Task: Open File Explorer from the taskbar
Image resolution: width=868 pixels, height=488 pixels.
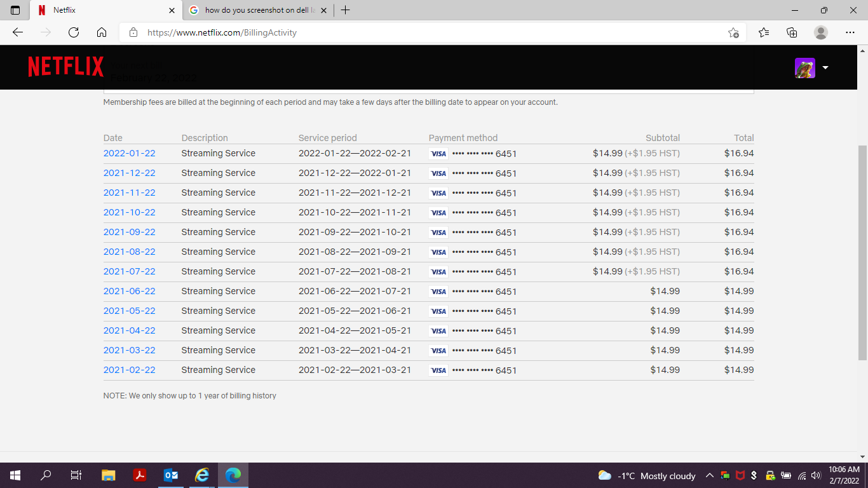Action: click(x=109, y=475)
